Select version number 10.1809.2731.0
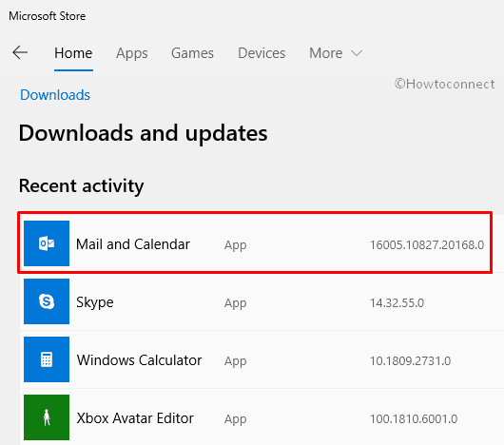 [410, 360]
